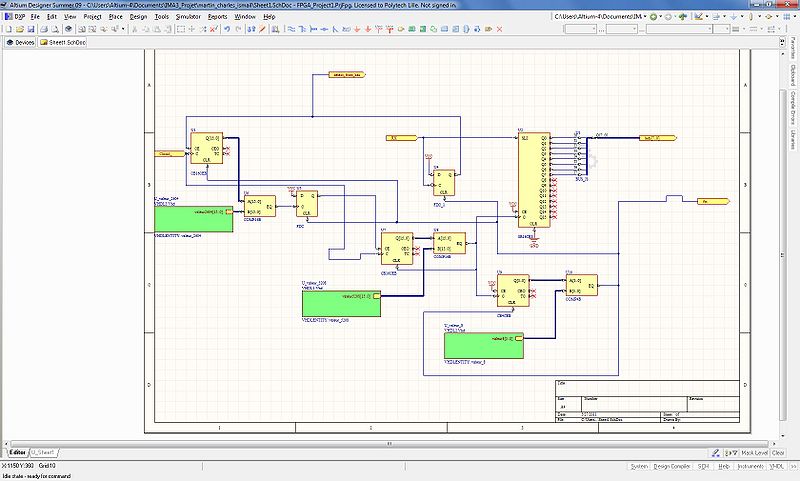Open the DXP system menu
This screenshot has width=800, height=481.
coord(17,17)
